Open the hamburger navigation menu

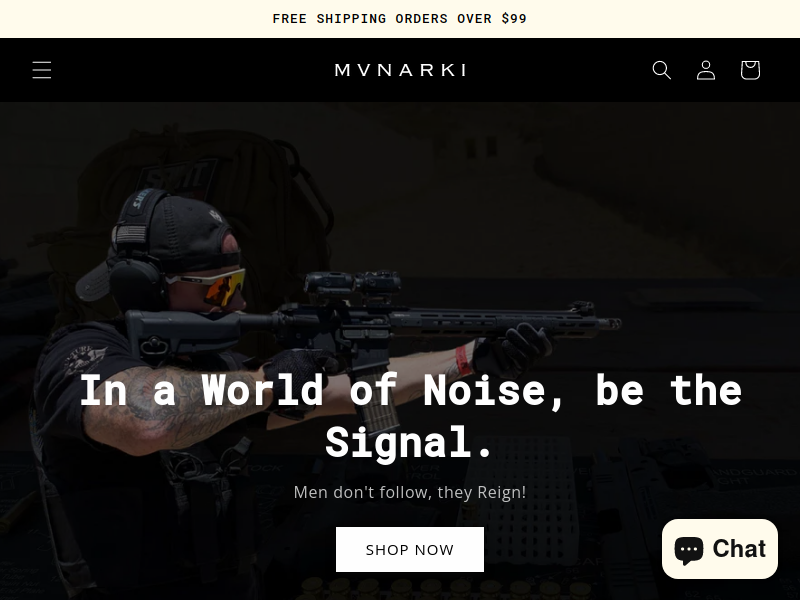42,70
